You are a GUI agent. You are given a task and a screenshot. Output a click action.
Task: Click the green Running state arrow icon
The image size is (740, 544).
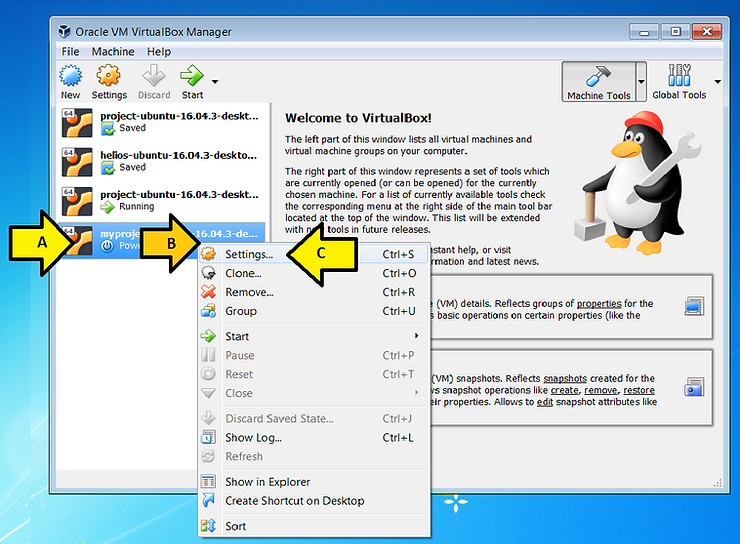pos(108,207)
